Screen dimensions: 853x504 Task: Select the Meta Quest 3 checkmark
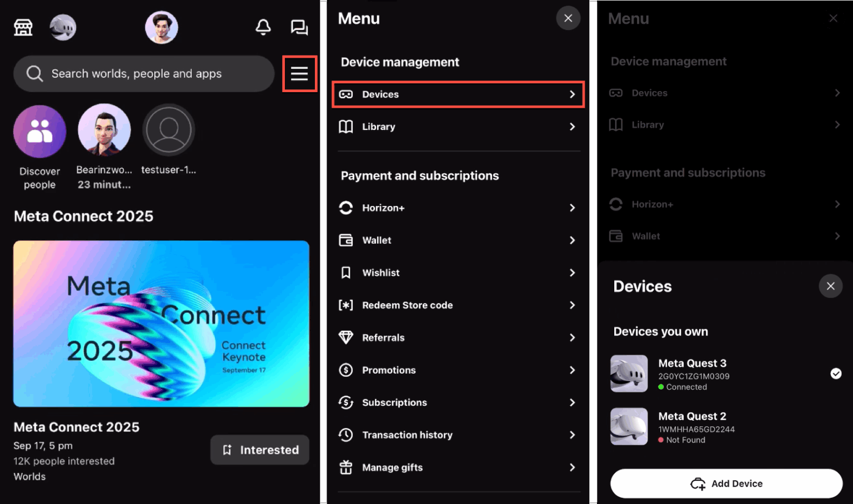(x=836, y=374)
